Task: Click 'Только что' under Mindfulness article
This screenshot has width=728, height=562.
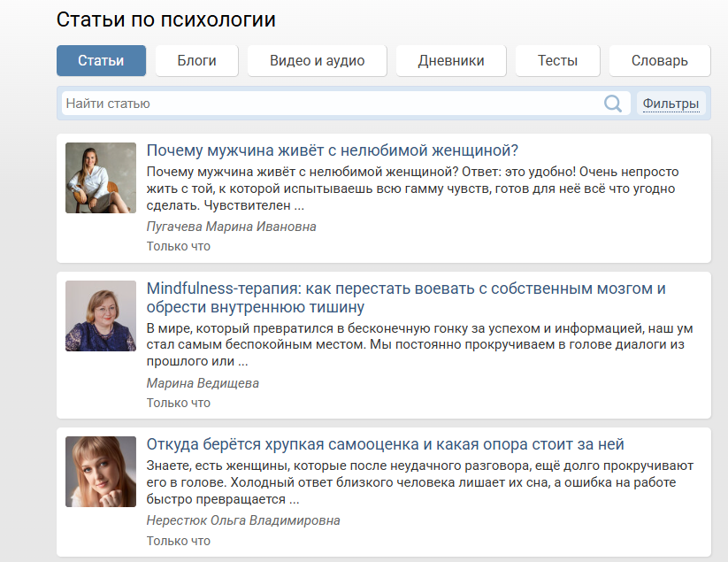Action: tap(179, 403)
